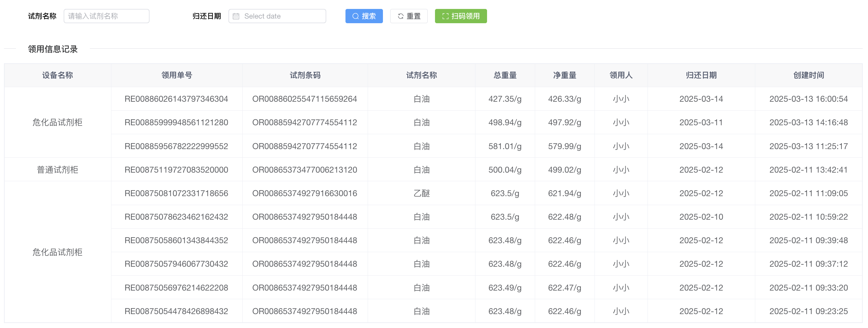This screenshot has width=868, height=328.
Task: Click the 归还日期 column header
Action: coord(701,75)
